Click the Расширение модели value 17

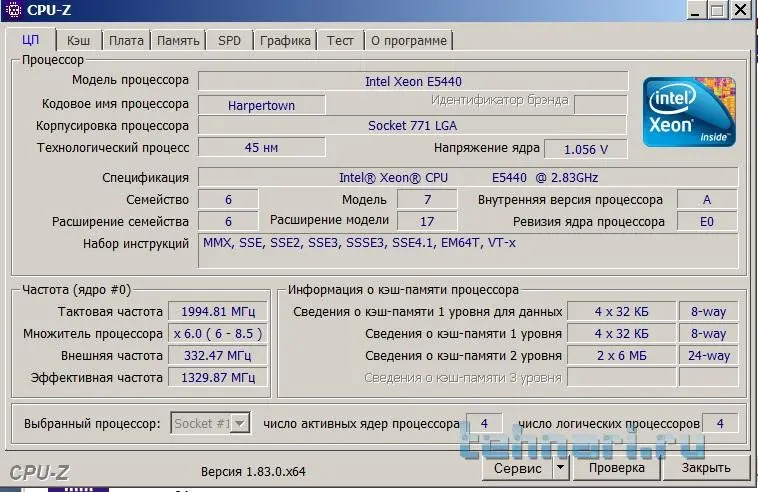coord(427,221)
